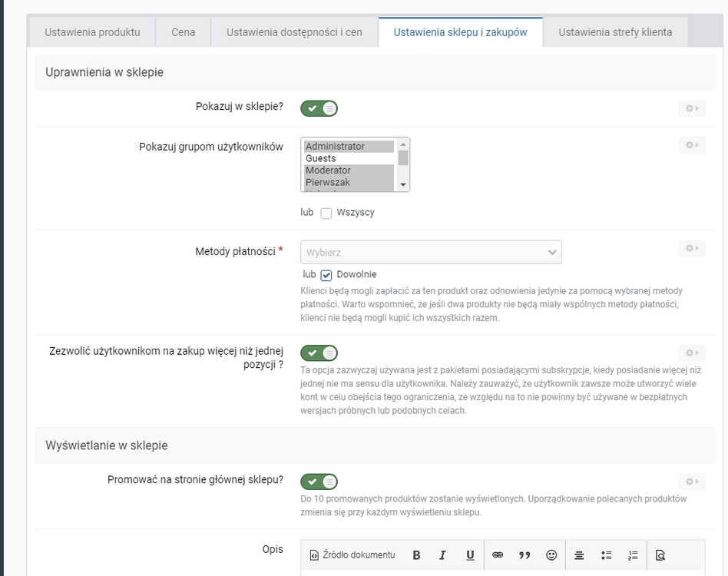The width and height of the screenshot is (728, 576).
Task: Toggle 'Promować na stronie głównej sklepu?' switch
Action: [x=319, y=482]
